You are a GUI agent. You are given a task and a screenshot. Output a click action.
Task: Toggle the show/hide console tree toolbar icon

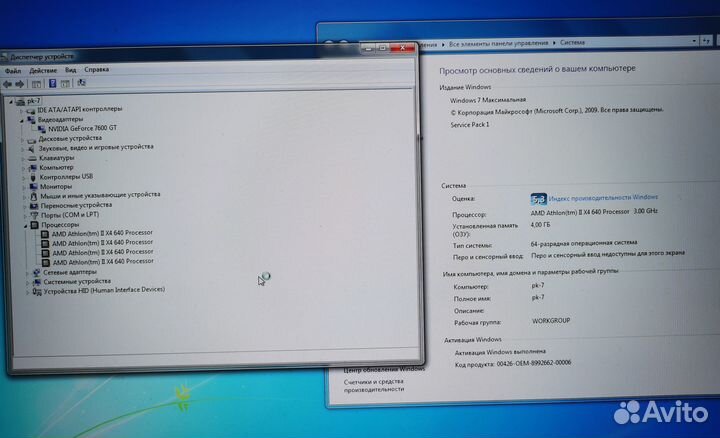point(34,83)
